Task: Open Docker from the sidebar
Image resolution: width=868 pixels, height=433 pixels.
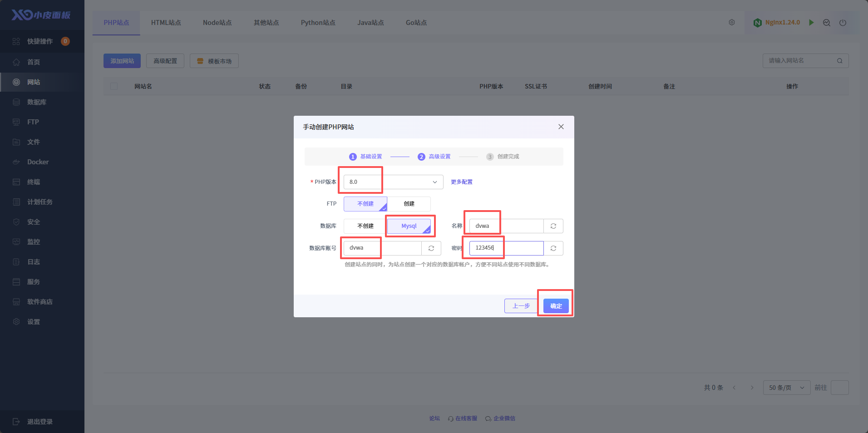Action: point(38,162)
